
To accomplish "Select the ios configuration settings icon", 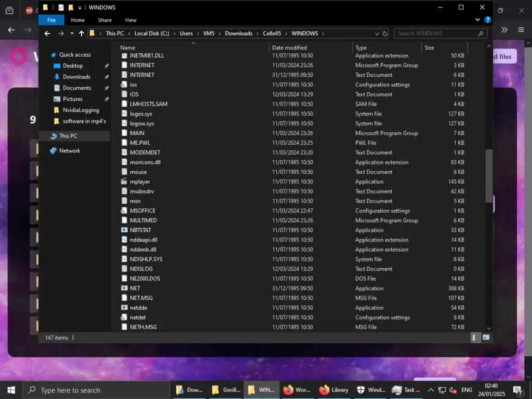I will 124,85.
